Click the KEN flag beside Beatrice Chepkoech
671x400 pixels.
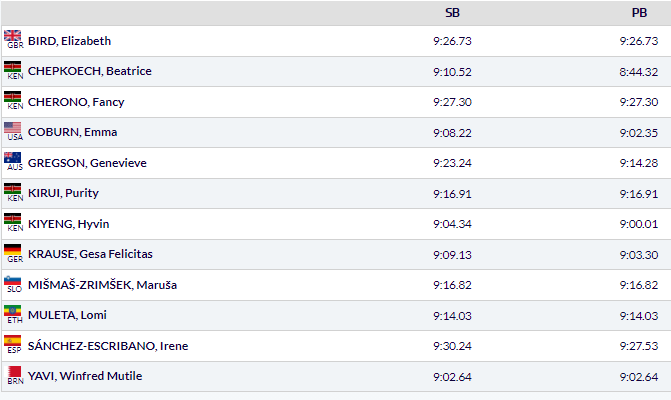[x=13, y=68]
